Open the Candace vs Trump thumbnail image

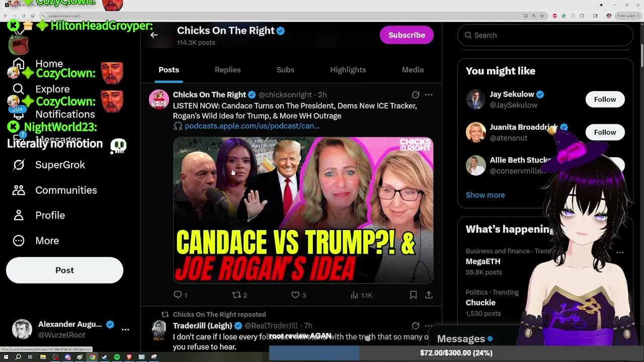[x=303, y=210]
